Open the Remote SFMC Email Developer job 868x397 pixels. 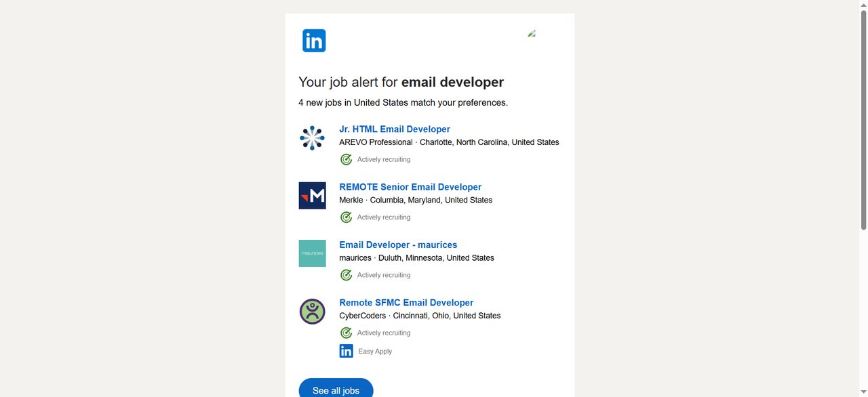(x=406, y=303)
